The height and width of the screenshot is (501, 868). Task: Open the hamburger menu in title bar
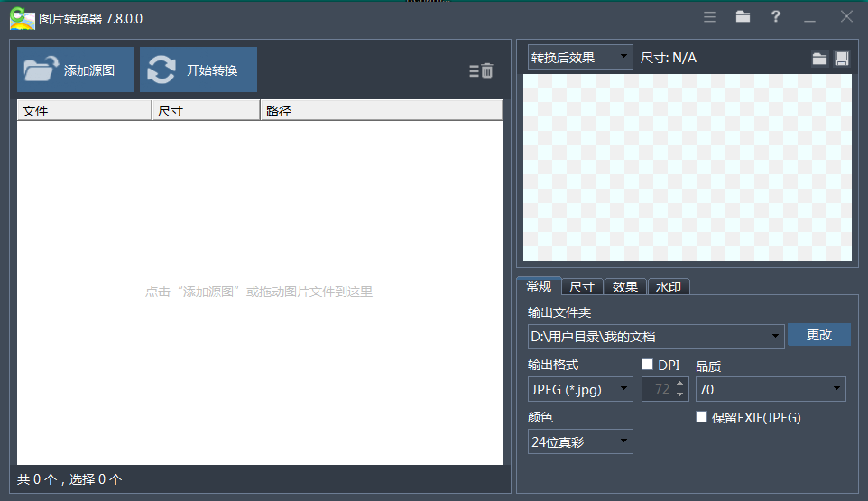[x=709, y=17]
